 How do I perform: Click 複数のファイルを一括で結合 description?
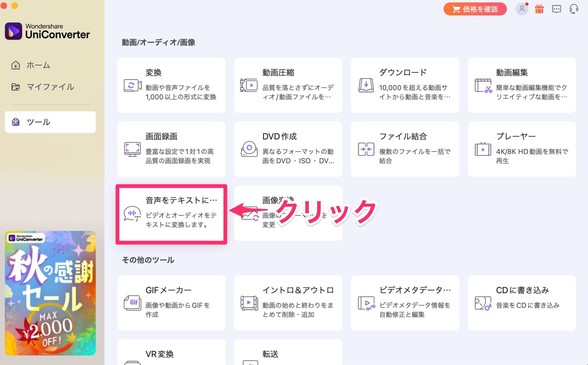[415, 156]
